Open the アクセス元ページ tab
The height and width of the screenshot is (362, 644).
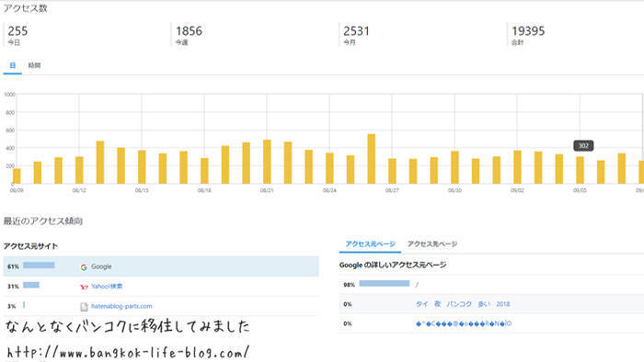(x=370, y=243)
